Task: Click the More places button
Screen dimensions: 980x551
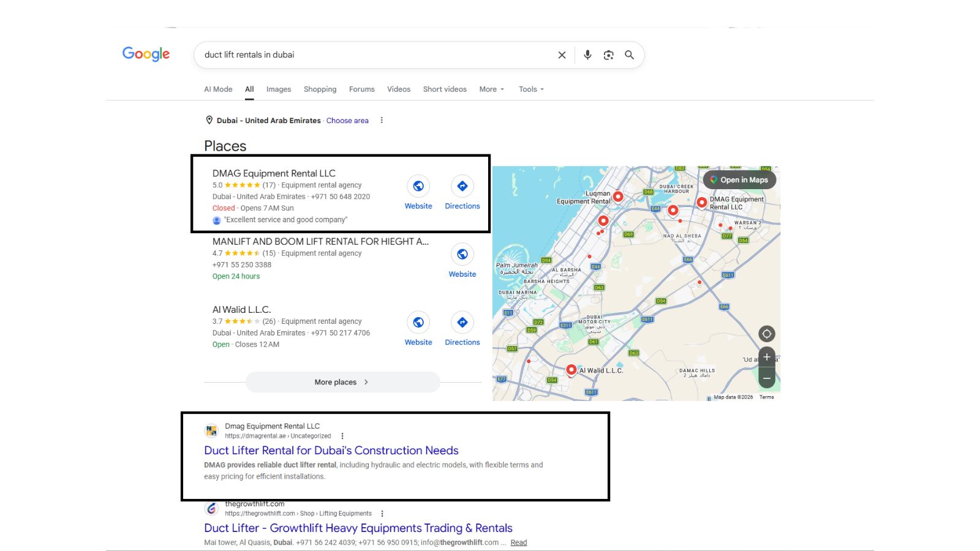Action: point(342,382)
